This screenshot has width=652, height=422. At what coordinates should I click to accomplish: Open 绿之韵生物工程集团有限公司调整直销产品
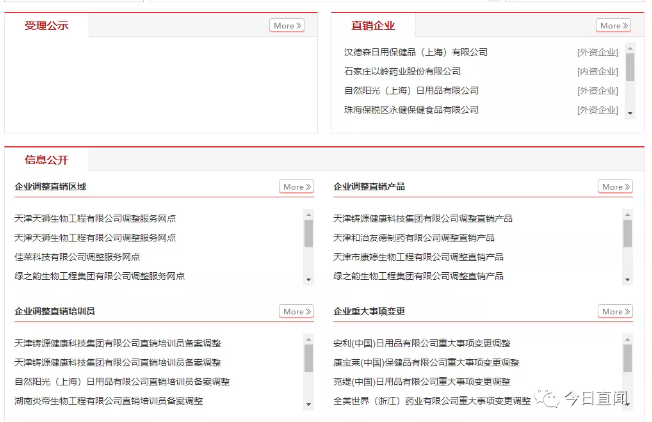tap(418, 276)
